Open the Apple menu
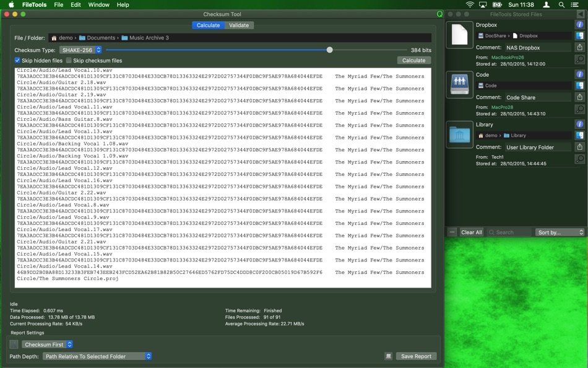 pyautogui.click(x=11, y=4)
